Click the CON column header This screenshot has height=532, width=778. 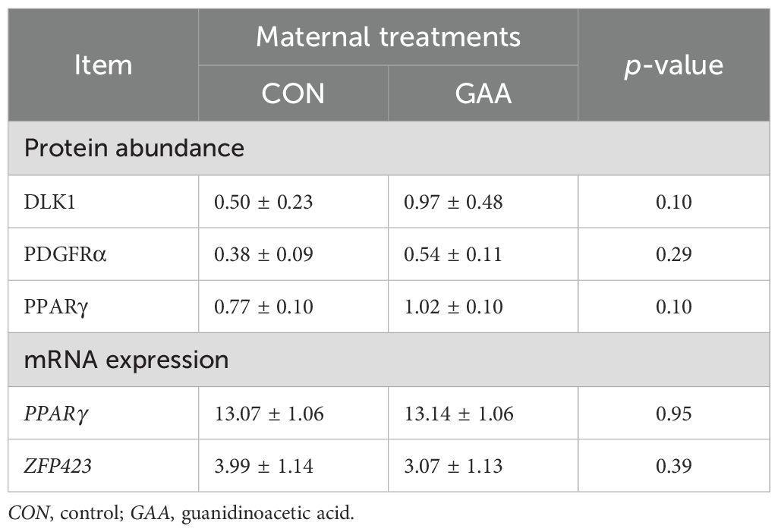(293, 93)
